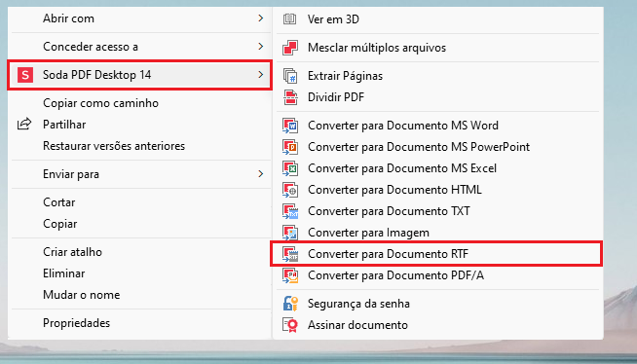Click the Ver em 3D icon
The image size is (637, 364).
tap(289, 18)
